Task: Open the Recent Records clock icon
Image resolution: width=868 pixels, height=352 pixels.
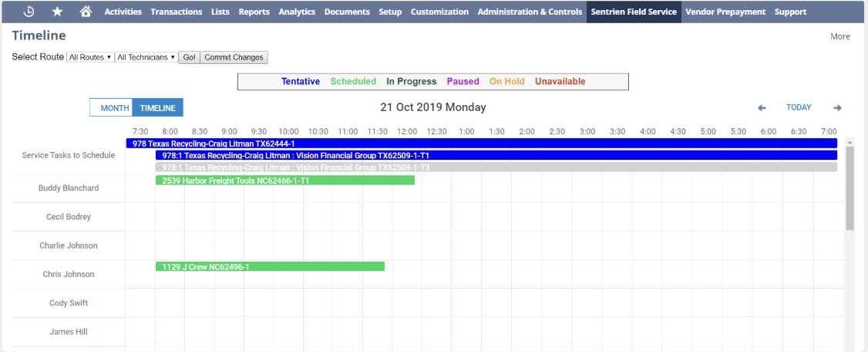Action: tap(29, 12)
